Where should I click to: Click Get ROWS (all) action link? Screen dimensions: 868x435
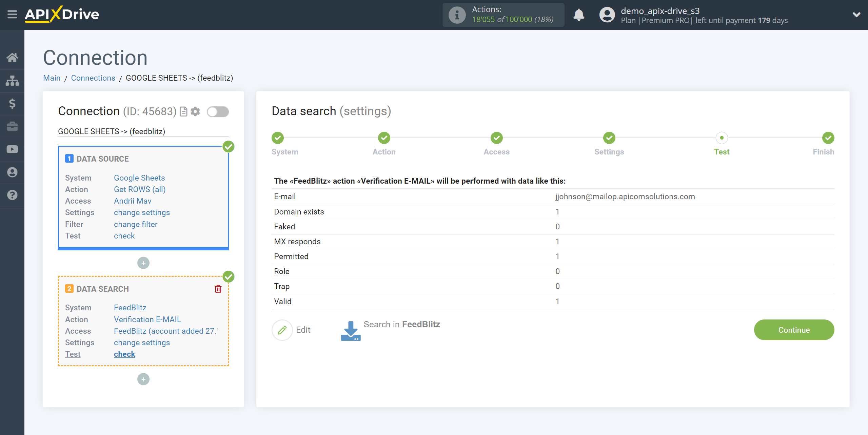pos(140,189)
